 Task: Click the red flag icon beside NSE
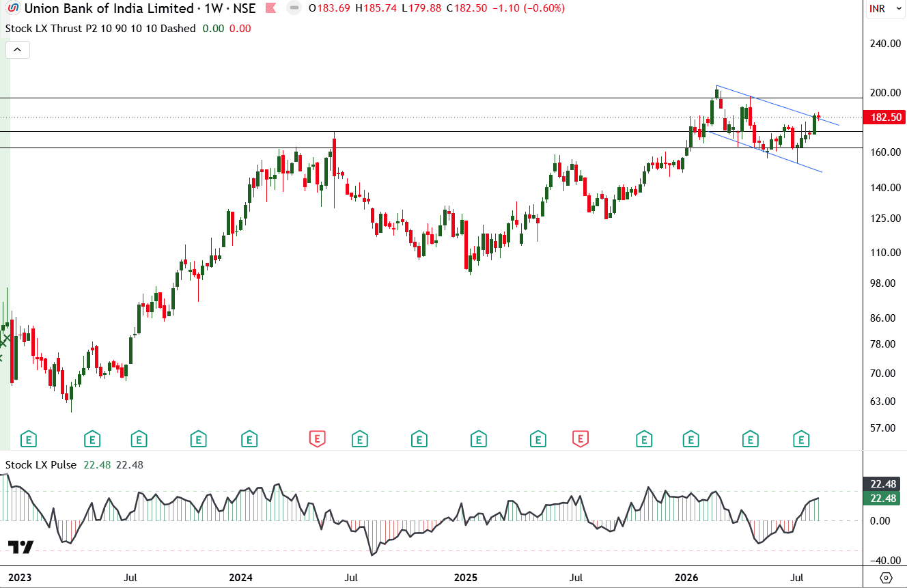(270, 9)
